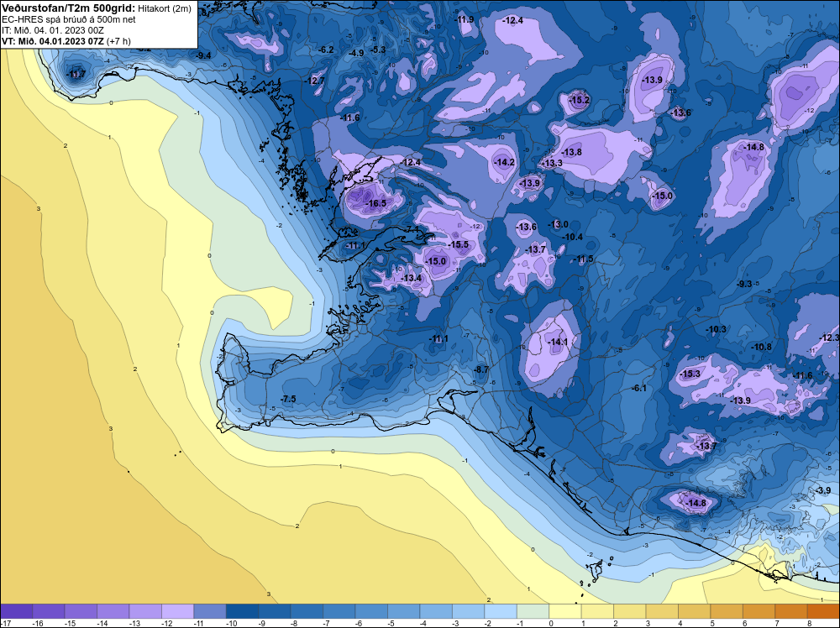
Task: Click the legend swatch between -12 and -11
Action: pyautogui.click(x=178, y=611)
